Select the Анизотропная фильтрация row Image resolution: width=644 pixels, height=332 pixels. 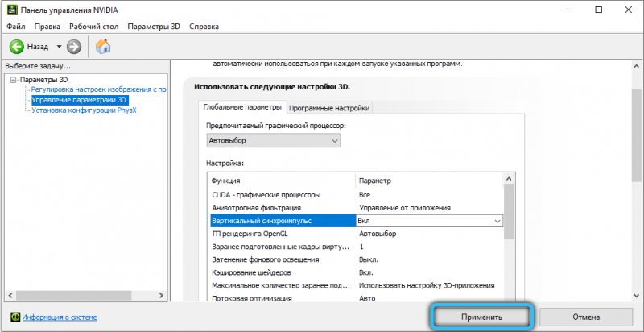tap(357, 208)
